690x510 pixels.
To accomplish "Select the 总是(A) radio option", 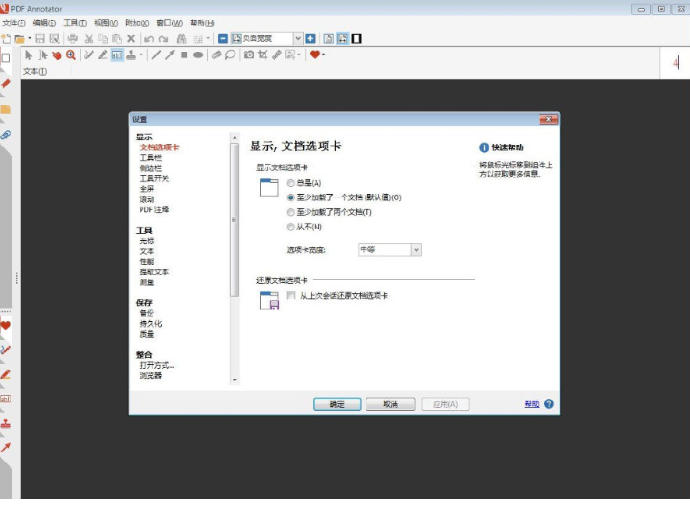I will pyautogui.click(x=290, y=183).
